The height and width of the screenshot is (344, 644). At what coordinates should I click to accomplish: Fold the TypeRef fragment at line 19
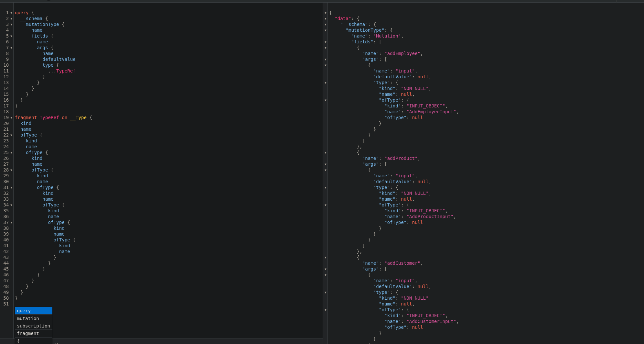(11, 118)
